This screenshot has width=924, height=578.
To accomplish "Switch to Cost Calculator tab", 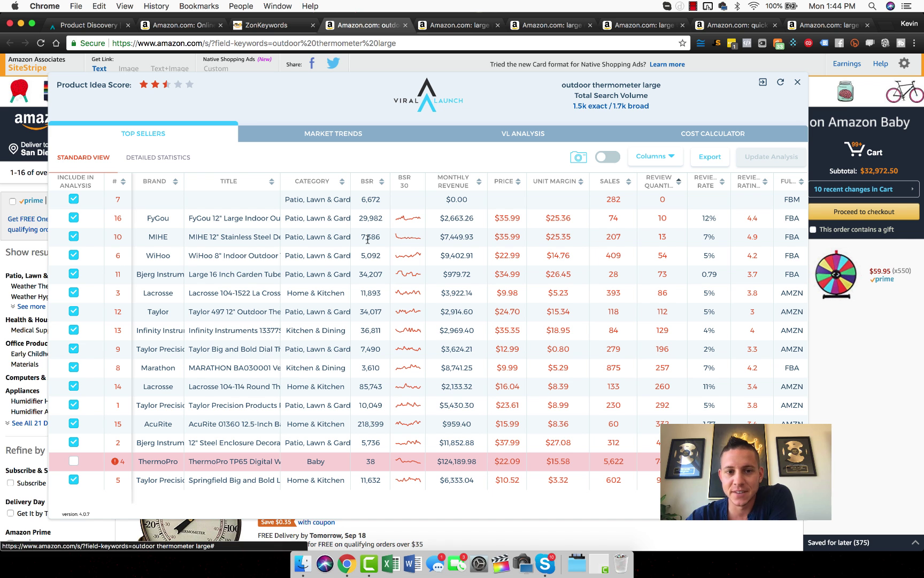I will coord(713,133).
